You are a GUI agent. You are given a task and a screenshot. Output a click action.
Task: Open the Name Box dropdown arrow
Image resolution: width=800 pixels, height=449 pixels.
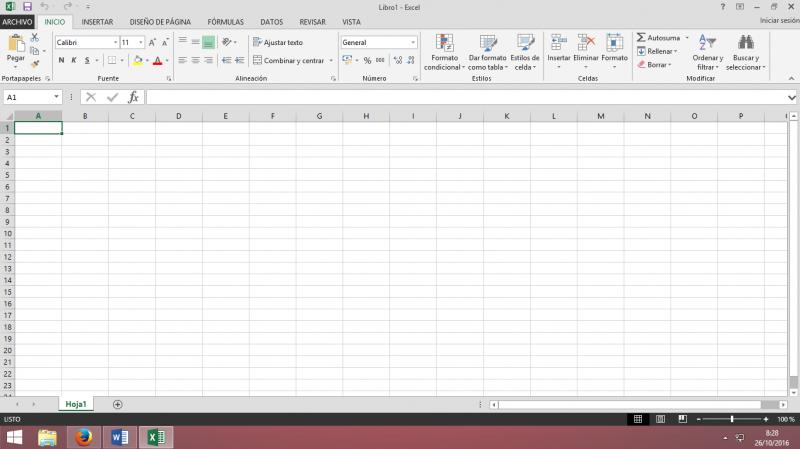[56, 97]
